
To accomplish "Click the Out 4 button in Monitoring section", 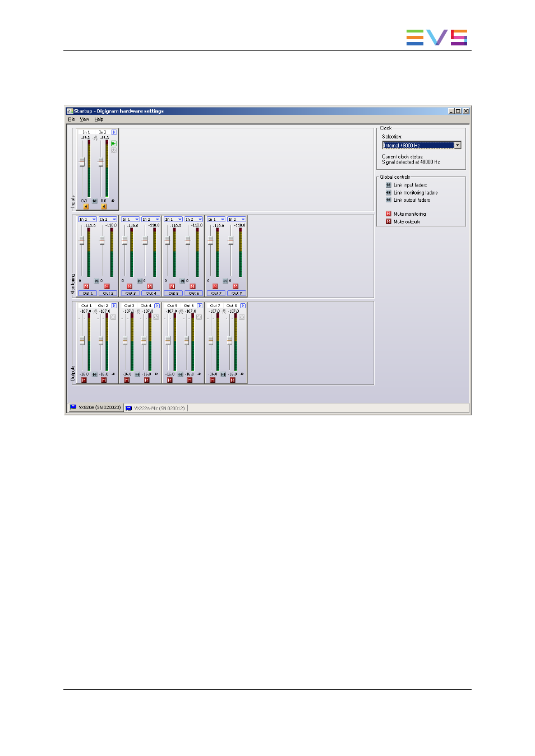I will [151, 293].
